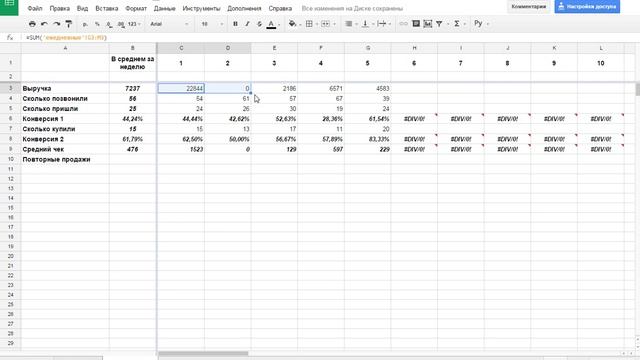This screenshot has width=640, height=360.
Task: Activate the Paint format tool
Action: click(x=69, y=24)
